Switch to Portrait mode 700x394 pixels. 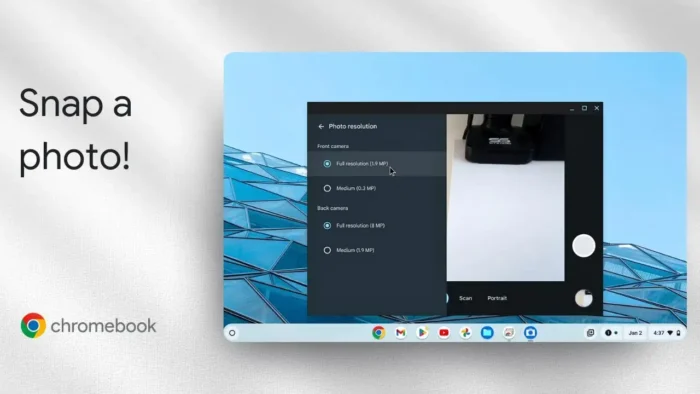(x=497, y=298)
